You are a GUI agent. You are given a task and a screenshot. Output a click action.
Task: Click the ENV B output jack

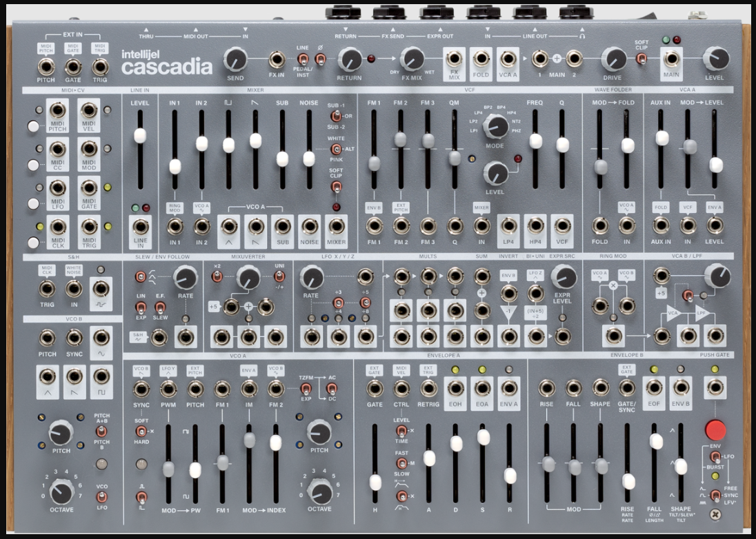click(x=681, y=387)
